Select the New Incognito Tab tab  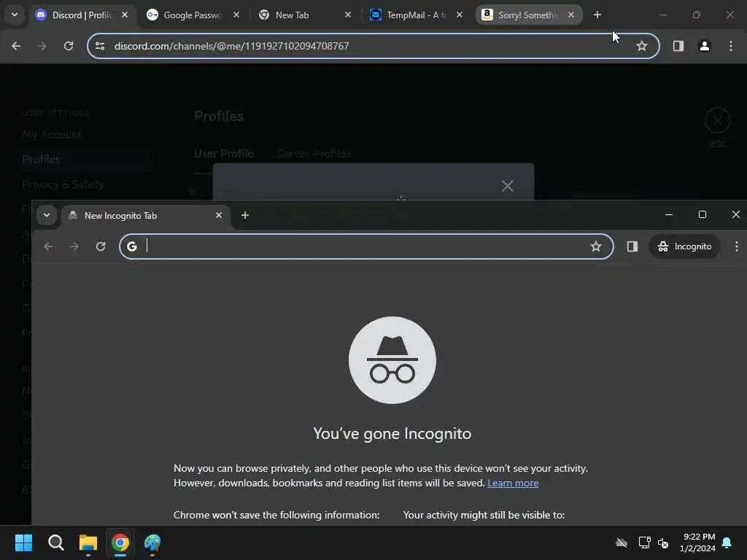[x=146, y=216]
